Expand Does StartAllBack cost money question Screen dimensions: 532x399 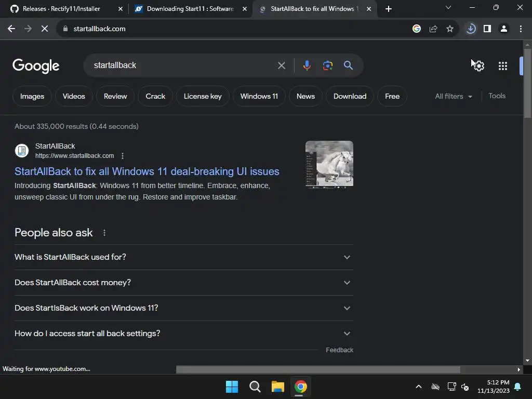184,283
